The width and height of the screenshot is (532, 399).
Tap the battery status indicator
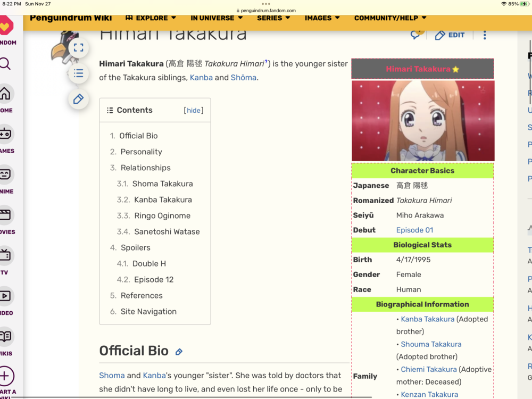pyautogui.click(x=525, y=4)
